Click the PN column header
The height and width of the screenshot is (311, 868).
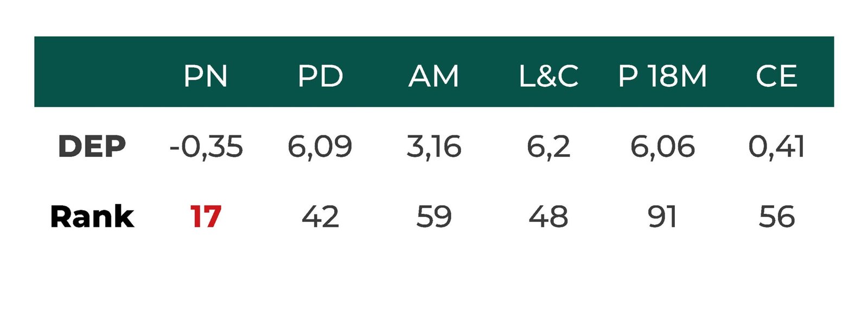coord(205,76)
